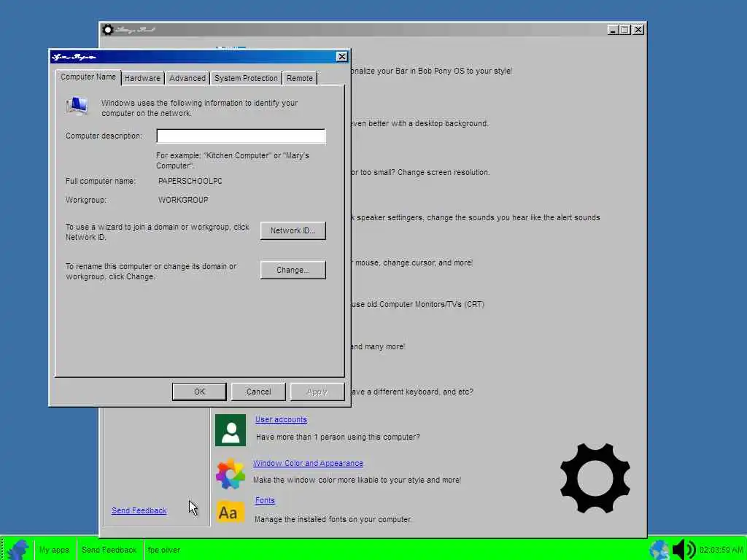Close the System Properties dialog with X
Viewport: 747px width, 560px height.
click(341, 57)
